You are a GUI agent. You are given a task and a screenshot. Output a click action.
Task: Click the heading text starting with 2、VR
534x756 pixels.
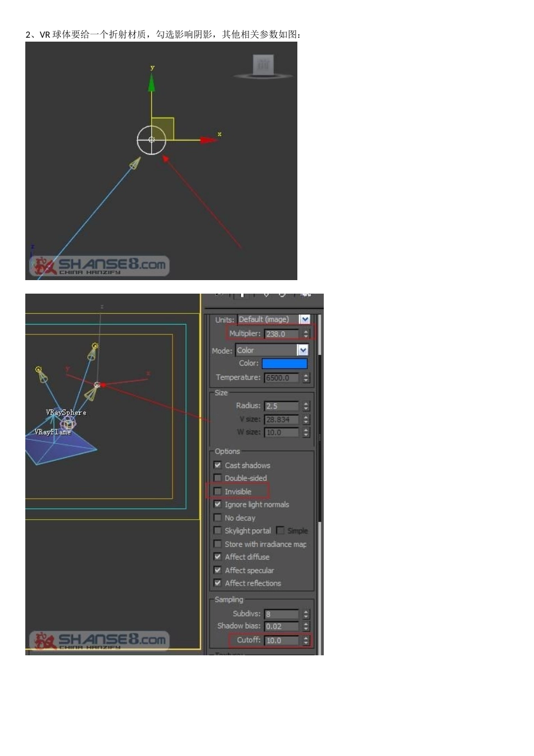click(x=164, y=34)
